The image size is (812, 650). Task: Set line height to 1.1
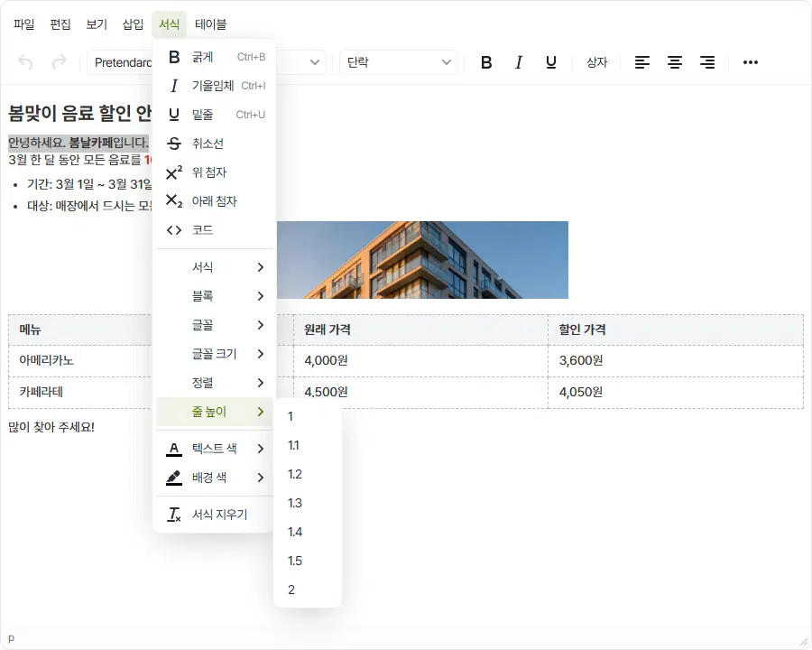pyautogui.click(x=307, y=445)
